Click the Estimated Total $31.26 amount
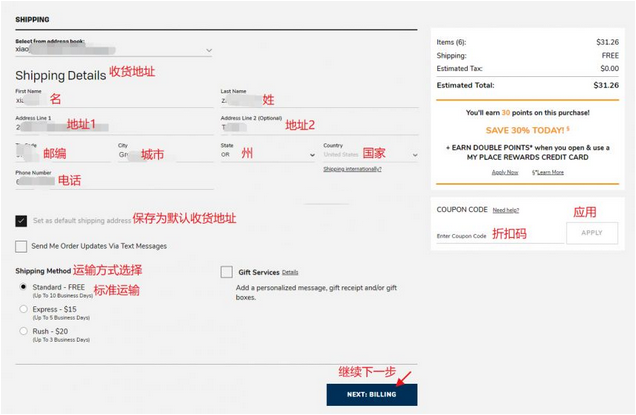 [x=606, y=85]
